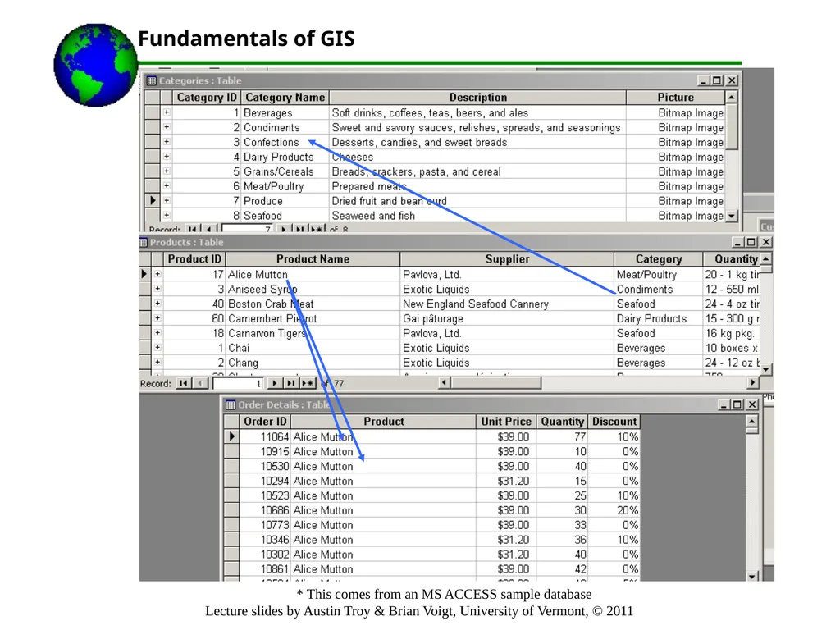Click order ID 10686 cell
The width and height of the screenshot is (840, 630).
pyautogui.click(x=265, y=510)
